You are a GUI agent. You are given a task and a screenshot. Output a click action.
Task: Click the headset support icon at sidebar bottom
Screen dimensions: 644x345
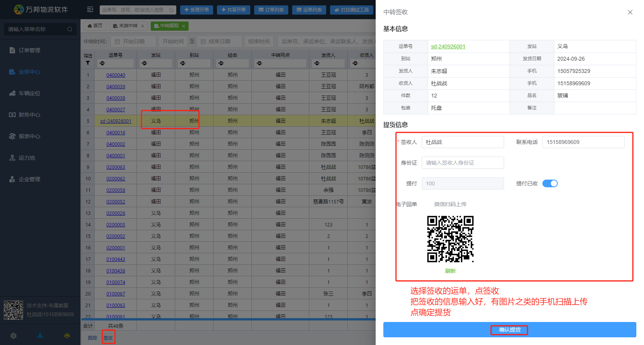pos(67,336)
